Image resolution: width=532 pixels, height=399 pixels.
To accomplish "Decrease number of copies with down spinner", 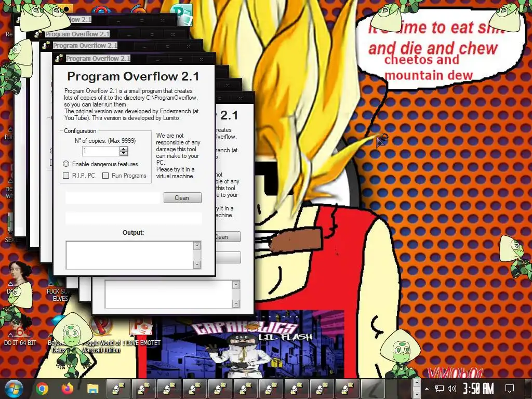I will click(124, 153).
